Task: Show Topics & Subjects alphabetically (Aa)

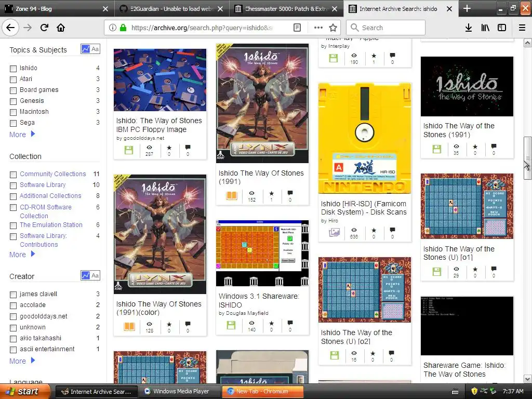Action: [96, 49]
